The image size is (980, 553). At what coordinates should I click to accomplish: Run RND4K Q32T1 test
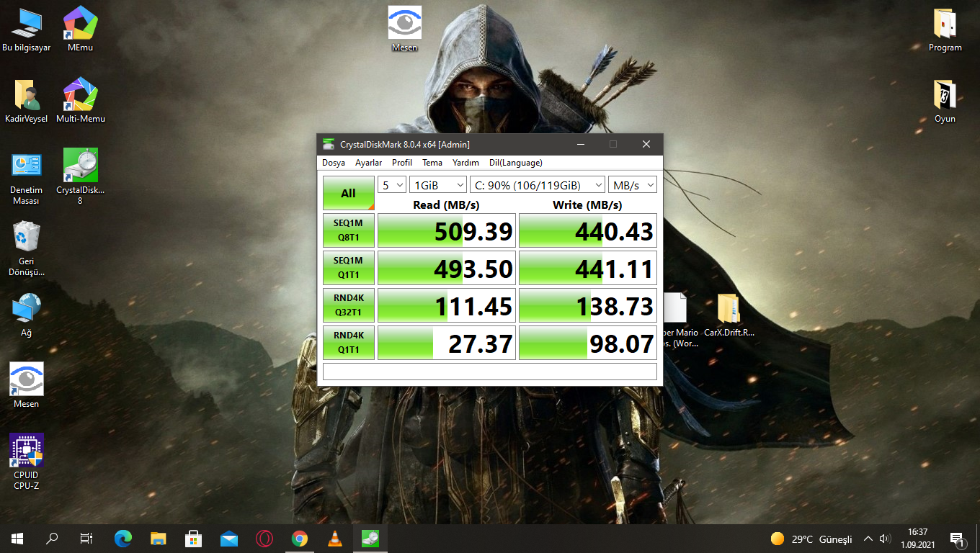tap(349, 305)
